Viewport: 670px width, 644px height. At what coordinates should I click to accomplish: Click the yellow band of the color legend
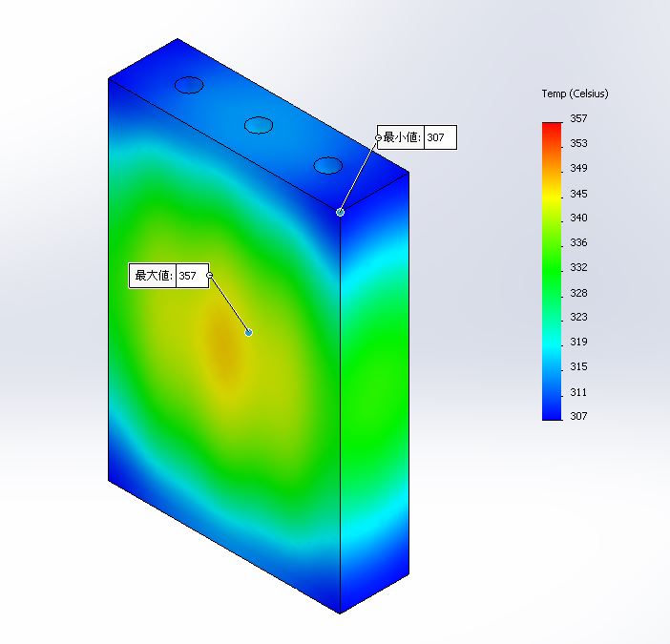pos(552,196)
